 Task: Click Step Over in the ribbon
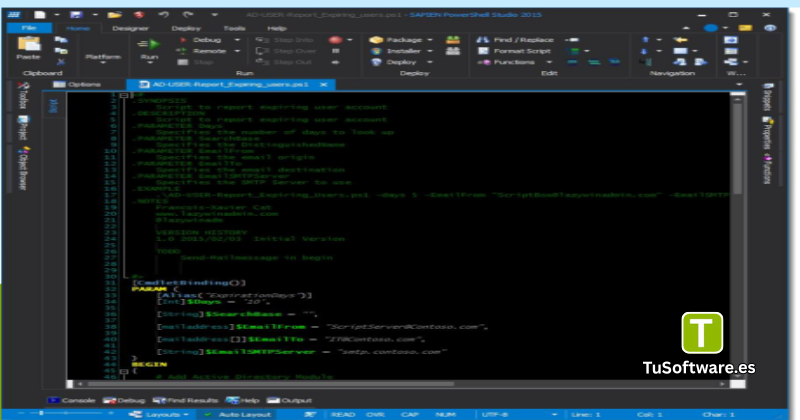pyautogui.click(x=286, y=51)
